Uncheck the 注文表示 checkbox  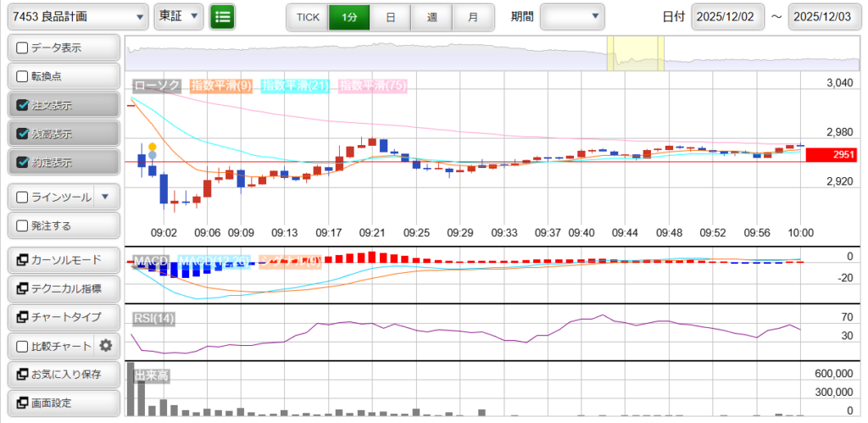[x=23, y=105]
